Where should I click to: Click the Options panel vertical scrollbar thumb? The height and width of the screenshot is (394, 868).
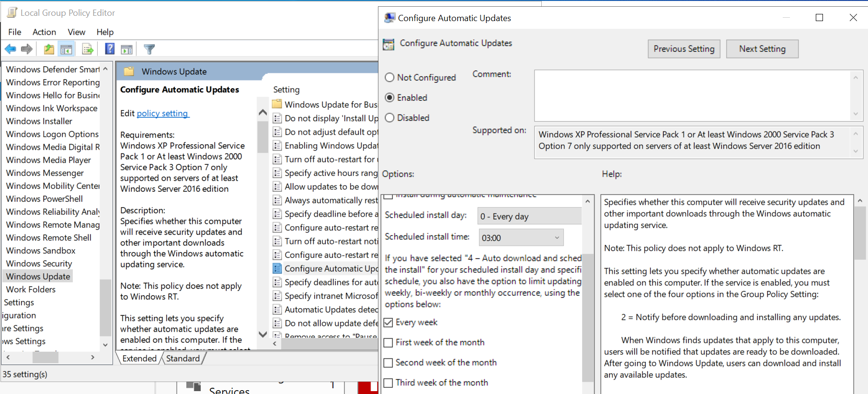click(588, 317)
